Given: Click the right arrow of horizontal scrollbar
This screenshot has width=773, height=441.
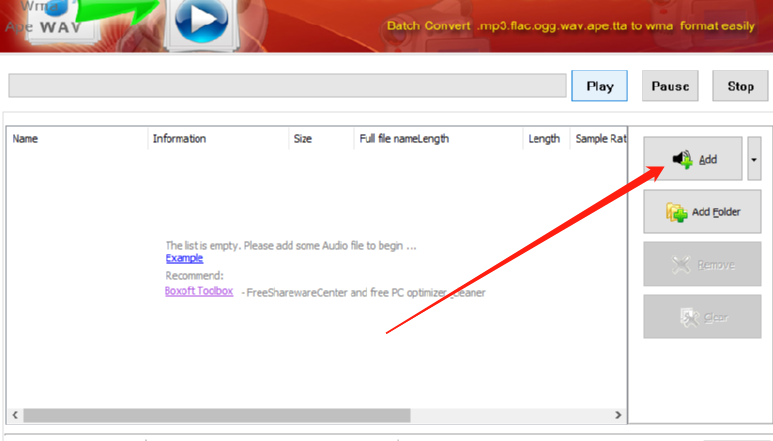Looking at the screenshot, I should pos(618,415).
